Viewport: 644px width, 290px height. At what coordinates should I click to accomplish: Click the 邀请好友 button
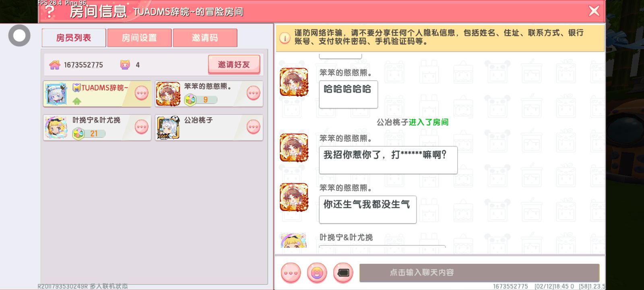click(x=234, y=64)
